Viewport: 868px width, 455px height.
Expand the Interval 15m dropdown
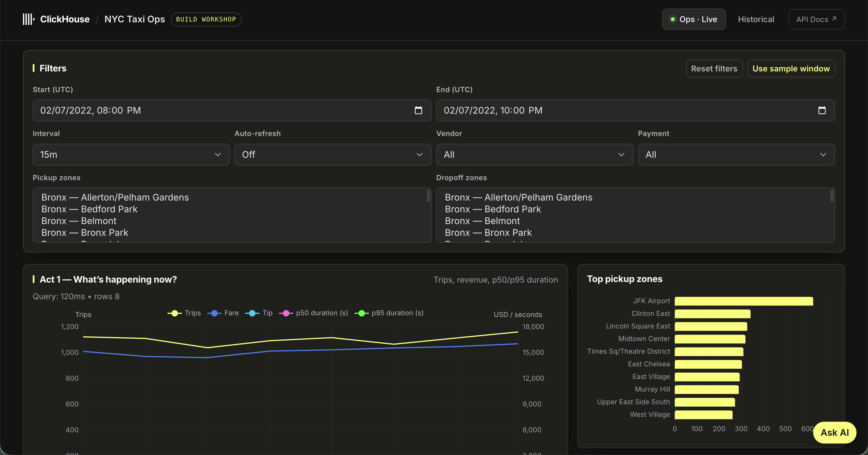tap(131, 155)
